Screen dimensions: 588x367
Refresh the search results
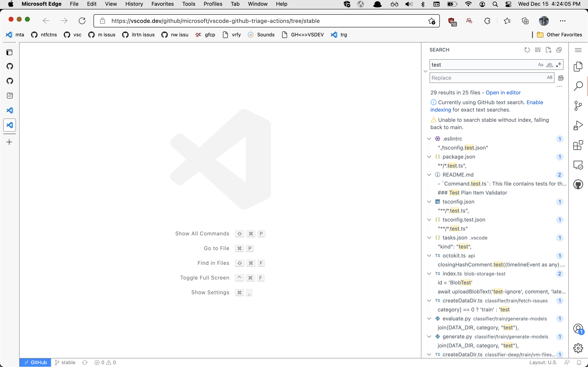(527, 50)
